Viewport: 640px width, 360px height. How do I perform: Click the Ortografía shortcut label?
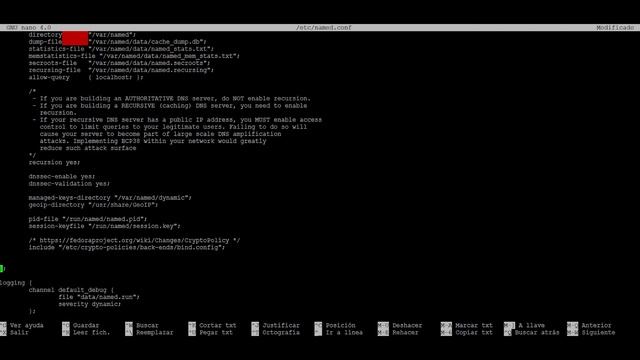(x=281, y=333)
